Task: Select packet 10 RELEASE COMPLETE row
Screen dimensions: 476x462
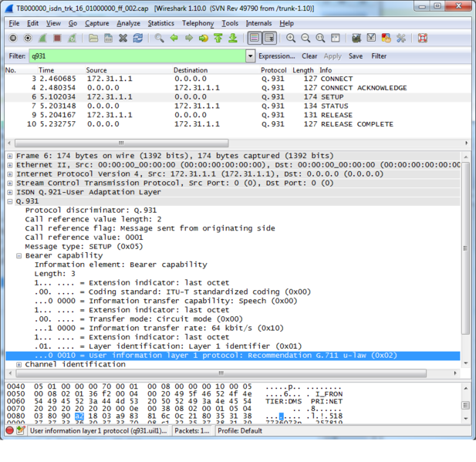Action: 238,124
